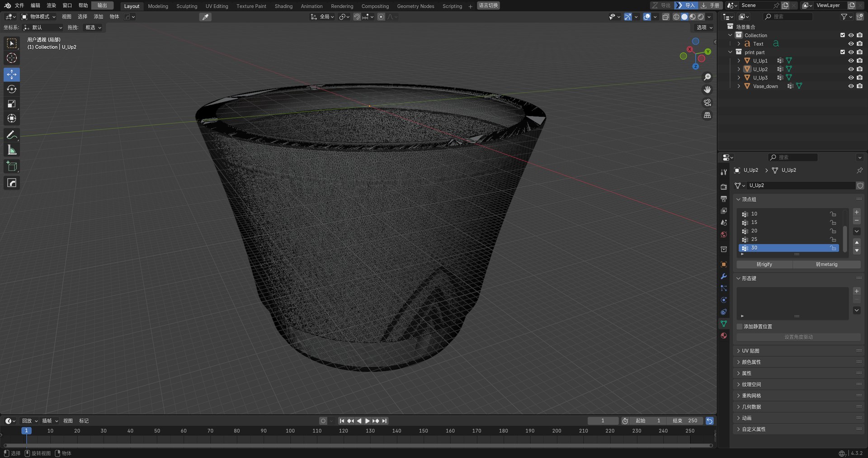Select the Cursor tool in left toolbar
Viewport: 868px width, 458px height.
pos(12,58)
